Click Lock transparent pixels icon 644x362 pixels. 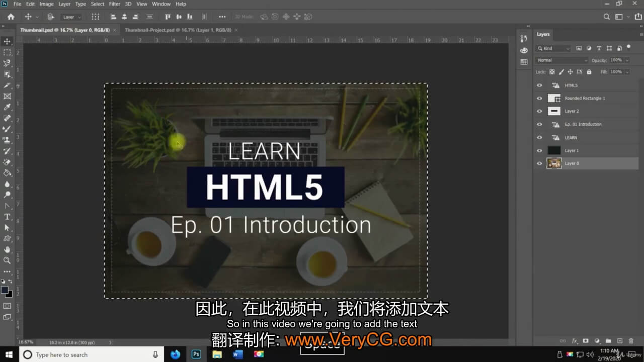coord(552,72)
